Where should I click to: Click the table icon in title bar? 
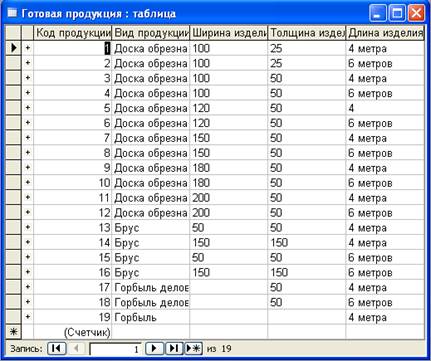tap(12, 13)
